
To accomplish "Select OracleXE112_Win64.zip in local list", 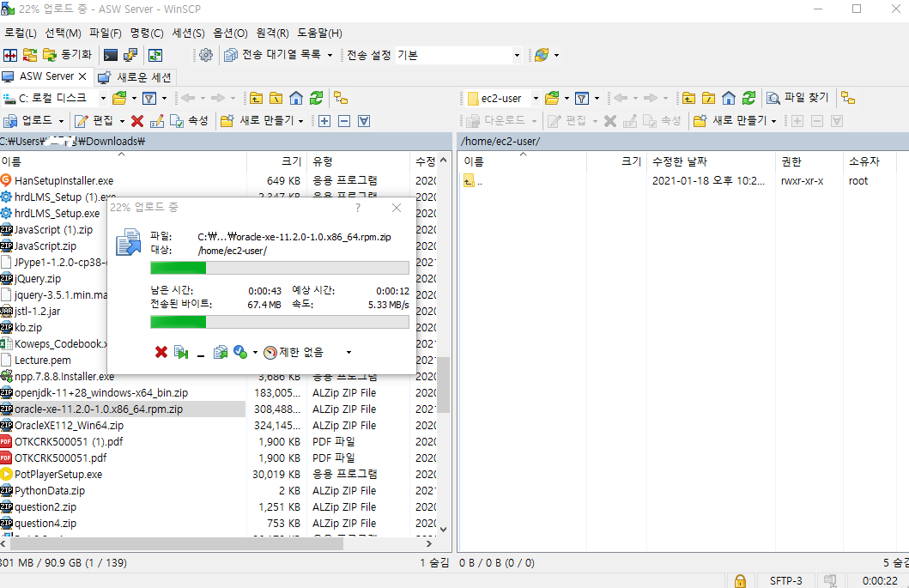I will pyautogui.click(x=69, y=425).
